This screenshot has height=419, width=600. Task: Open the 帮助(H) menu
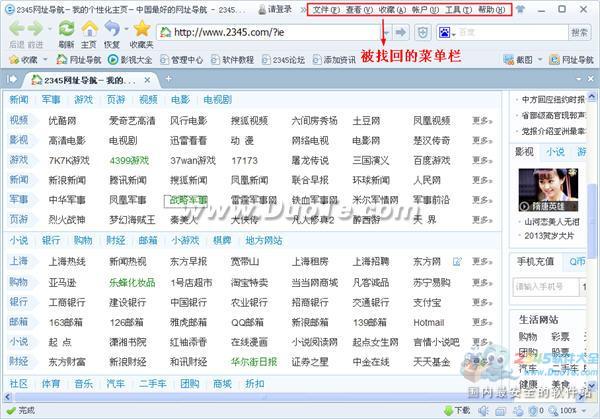tap(492, 10)
